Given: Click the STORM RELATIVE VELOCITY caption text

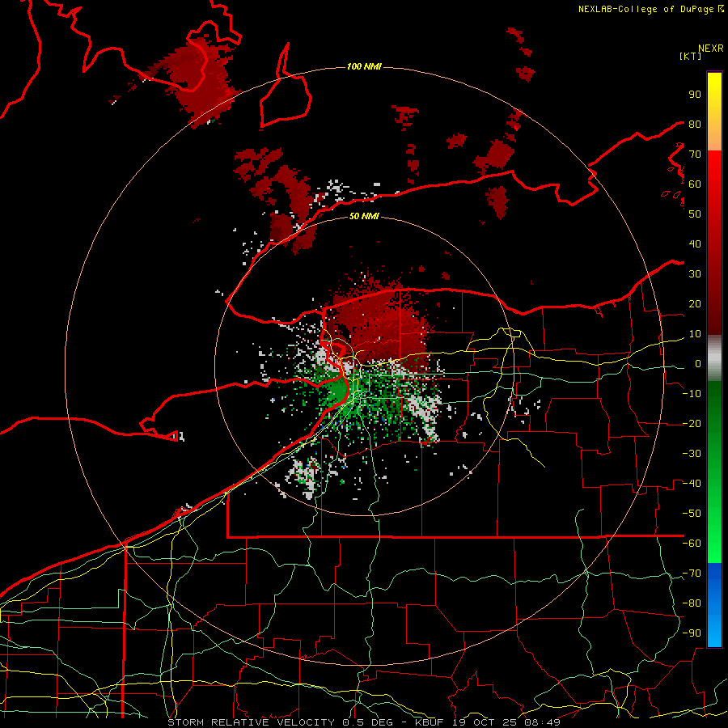Looking at the screenshot, I should 253,722.
